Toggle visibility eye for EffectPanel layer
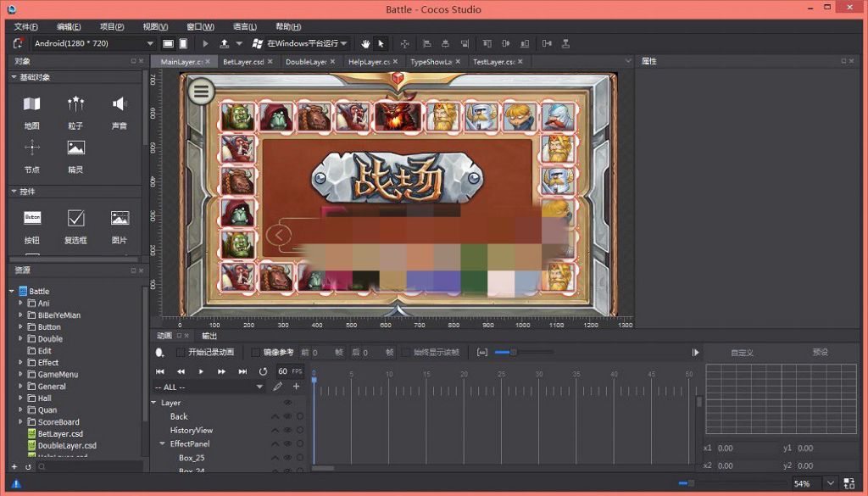The height and width of the screenshot is (496, 868). (288, 444)
